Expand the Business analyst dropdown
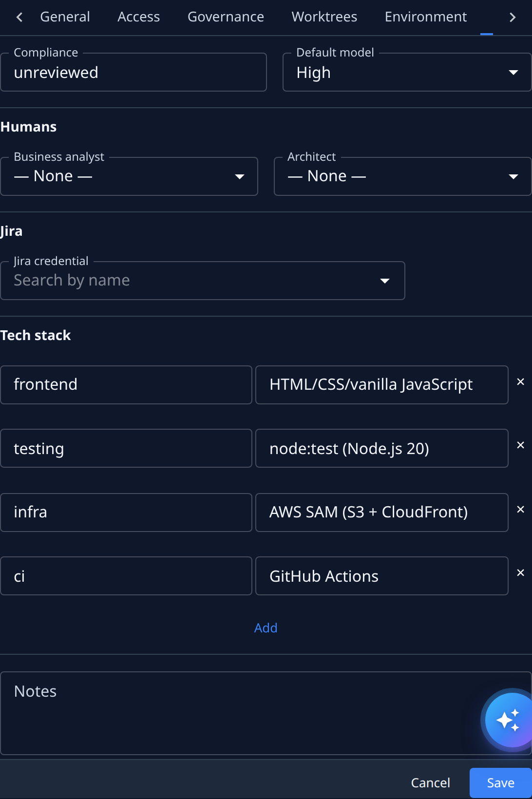The width and height of the screenshot is (532, 799). [129, 176]
